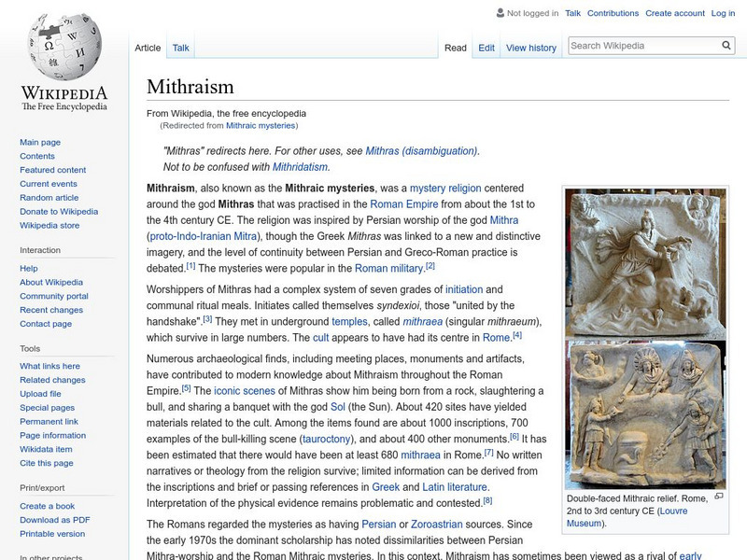
Task: Open Recent changes link
Action: 51,310
